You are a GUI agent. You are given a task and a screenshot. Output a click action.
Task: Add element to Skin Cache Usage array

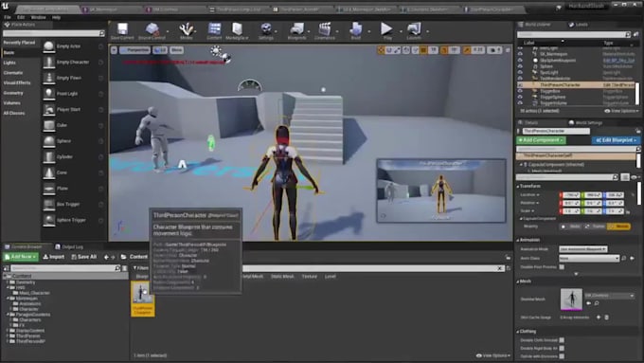tap(599, 318)
